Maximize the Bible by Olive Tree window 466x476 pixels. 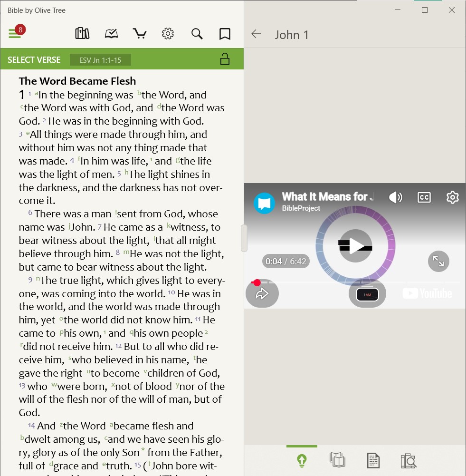tap(425, 10)
